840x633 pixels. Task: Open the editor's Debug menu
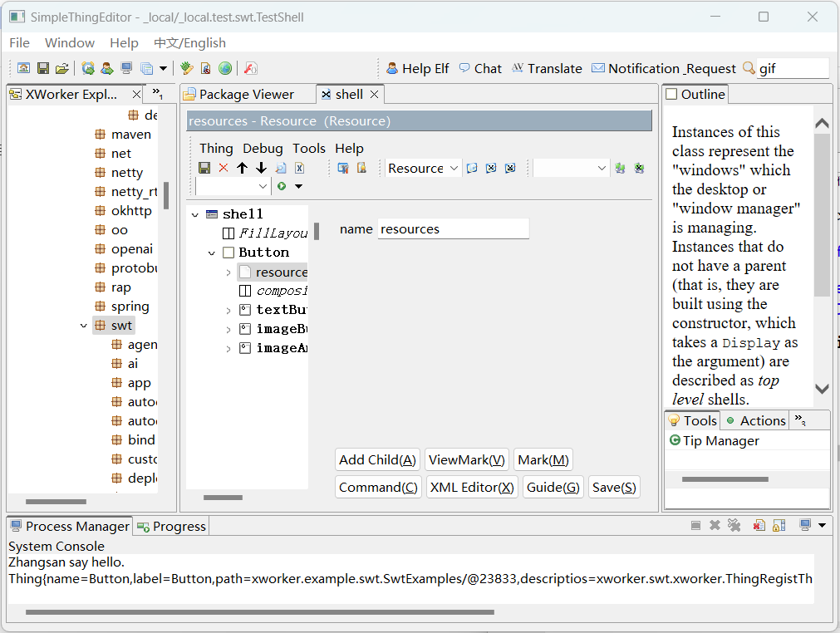(x=263, y=149)
